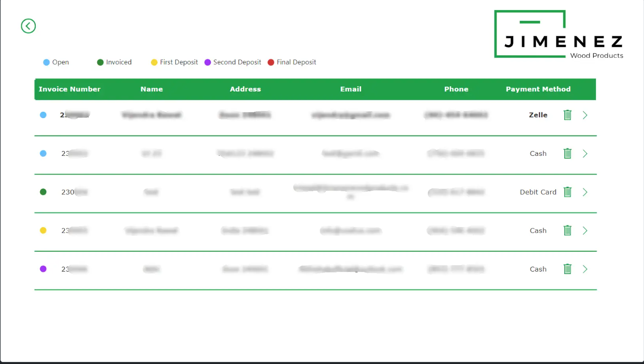Click the status dot of the Zelle invoice
This screenshot has width=644, height=364.
coord(43,115)
